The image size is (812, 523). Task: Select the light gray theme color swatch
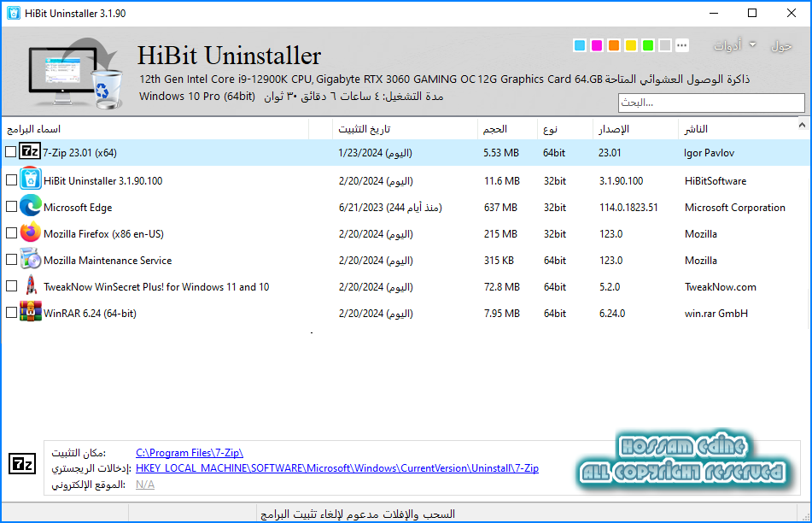665,45
